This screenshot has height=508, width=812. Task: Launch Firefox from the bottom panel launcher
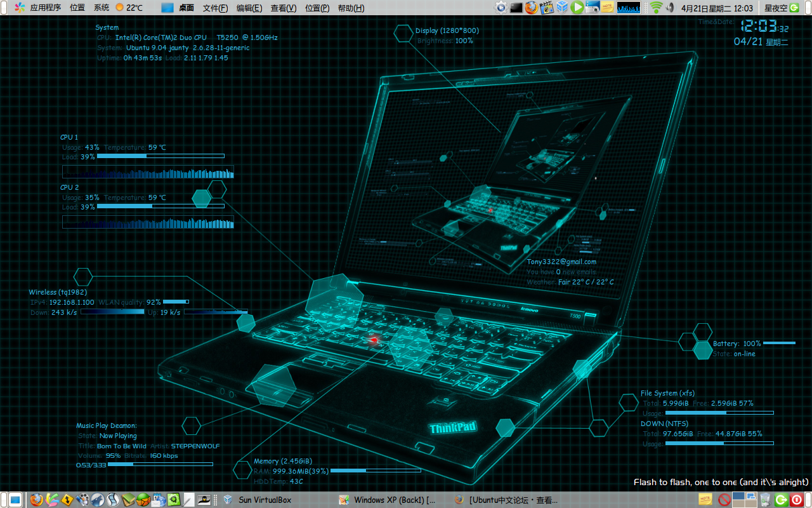coord(36,500)
